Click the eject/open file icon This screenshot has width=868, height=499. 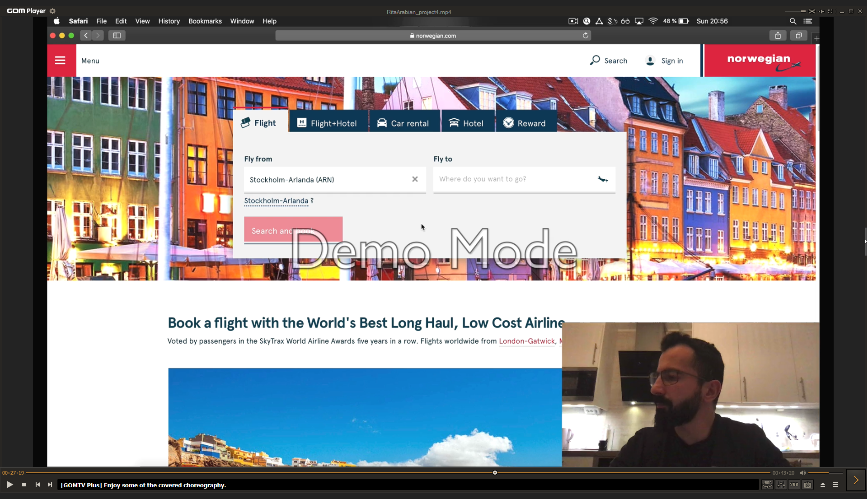[x=823, y=485]
